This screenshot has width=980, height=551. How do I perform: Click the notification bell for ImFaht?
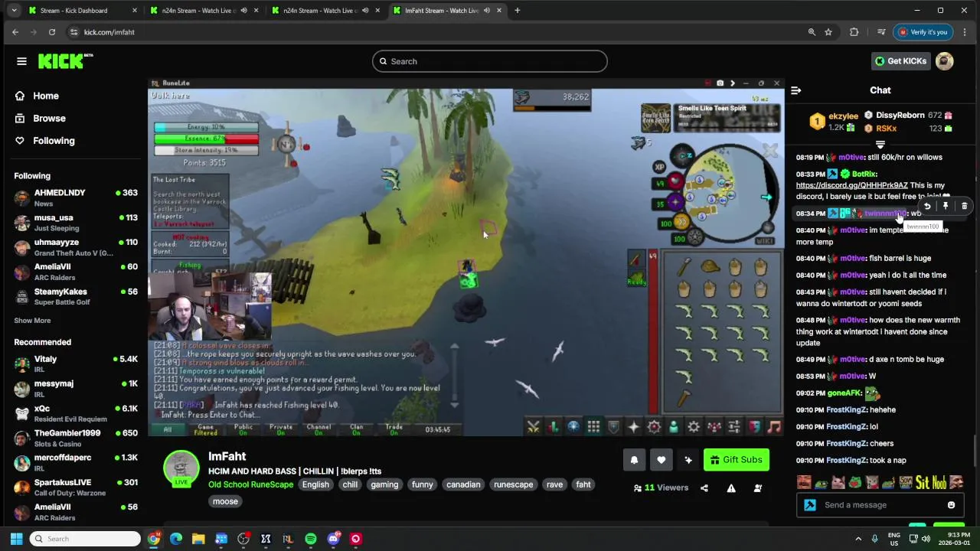(x=634, y=460)
